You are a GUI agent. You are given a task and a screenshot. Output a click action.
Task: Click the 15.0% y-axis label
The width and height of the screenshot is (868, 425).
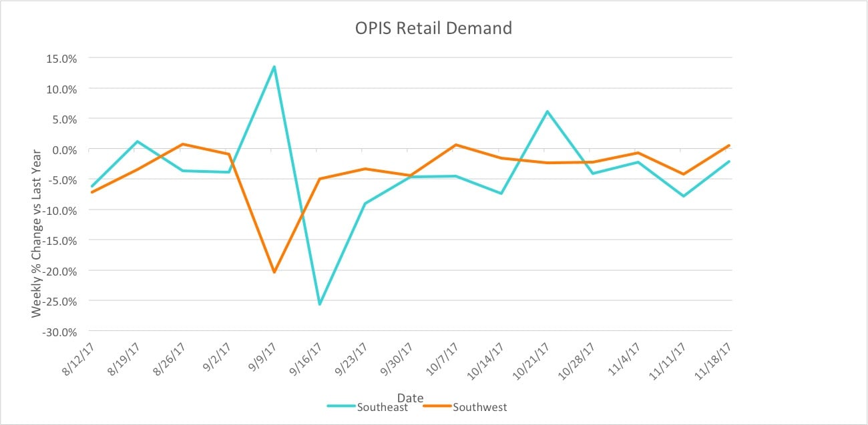[x=59, y=58]
